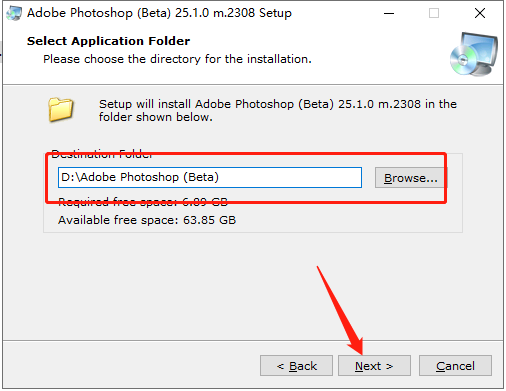Open the Browse... folder picker
Viewport: 506px width, 391px height.
[x=410, y=178]
